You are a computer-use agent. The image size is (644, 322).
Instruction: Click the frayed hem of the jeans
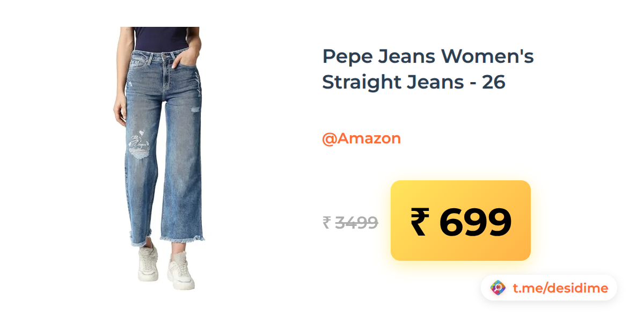167,237
